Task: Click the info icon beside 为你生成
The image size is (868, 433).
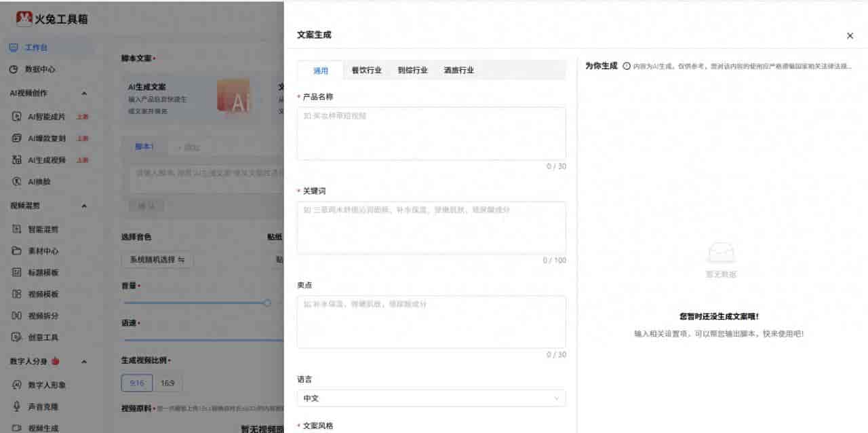Action: click(626, 67)
